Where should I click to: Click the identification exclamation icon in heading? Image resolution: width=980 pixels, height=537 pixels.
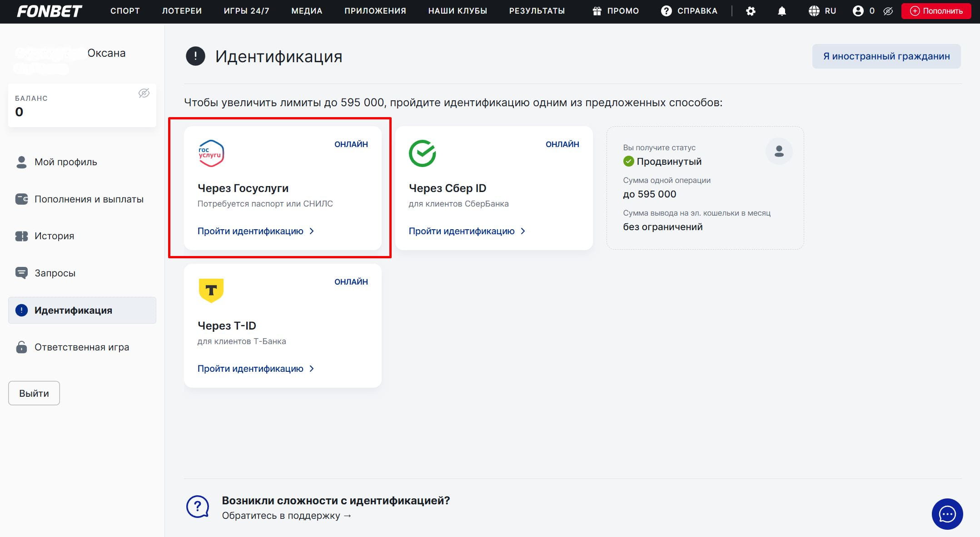pos(195,56)
